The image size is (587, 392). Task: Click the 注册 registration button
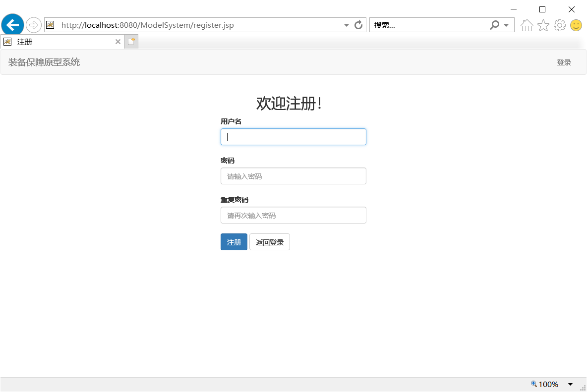[x=234, y=242]
